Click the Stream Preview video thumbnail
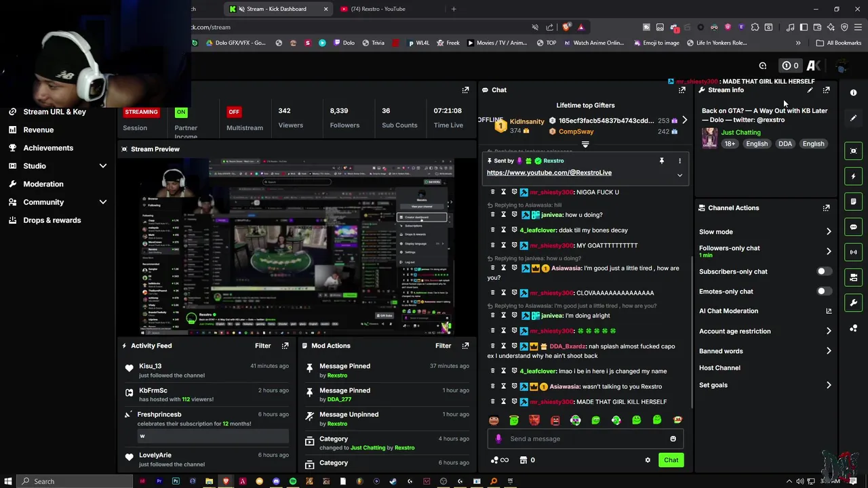868x488 pixels. click(296, 247)
